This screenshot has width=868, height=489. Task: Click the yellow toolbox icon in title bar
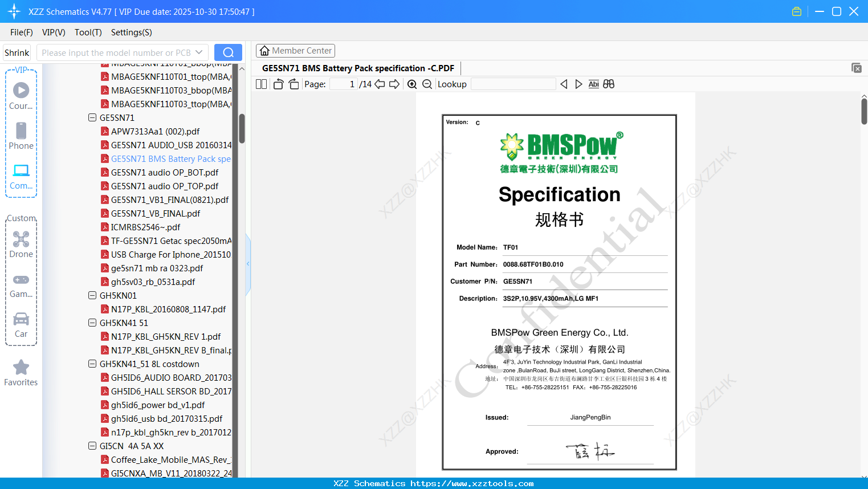click(x=797, y=11)
